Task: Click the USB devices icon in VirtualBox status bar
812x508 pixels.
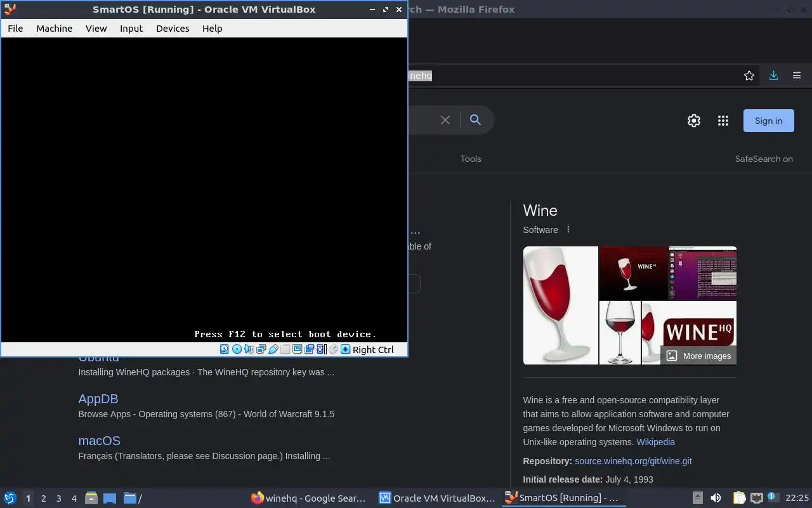Action: pos(273,349)
